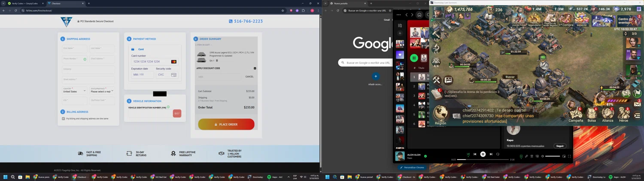Open Spotify three-dots menu

tap(398, 15)
